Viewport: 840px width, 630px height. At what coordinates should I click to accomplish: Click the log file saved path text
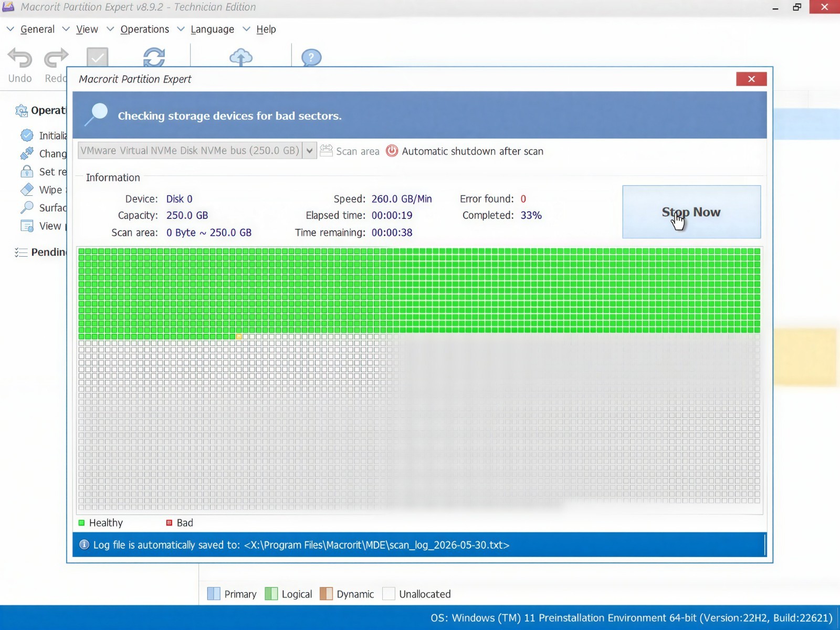301,545
